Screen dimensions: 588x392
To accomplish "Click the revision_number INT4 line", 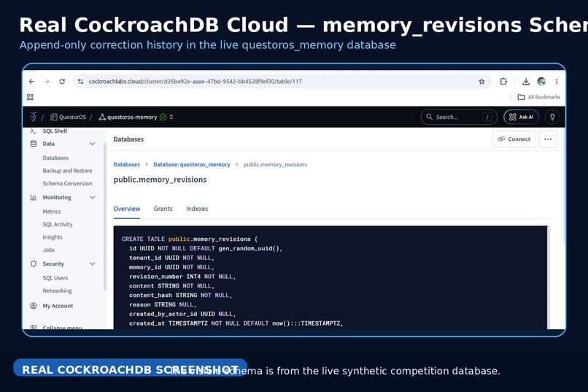I will pyautogui.click(x=182, y=277).
